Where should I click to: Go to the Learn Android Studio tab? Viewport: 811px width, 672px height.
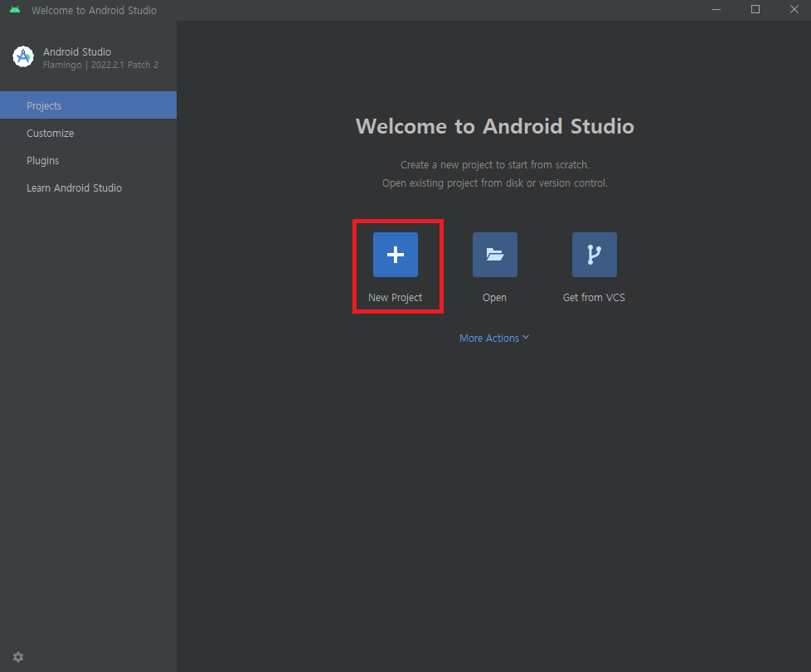point(89,187)
